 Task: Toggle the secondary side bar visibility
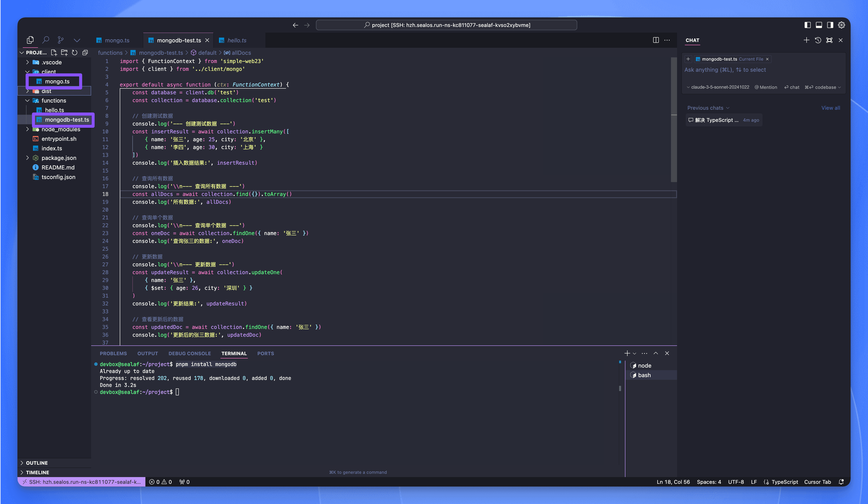tap(830, 25)
